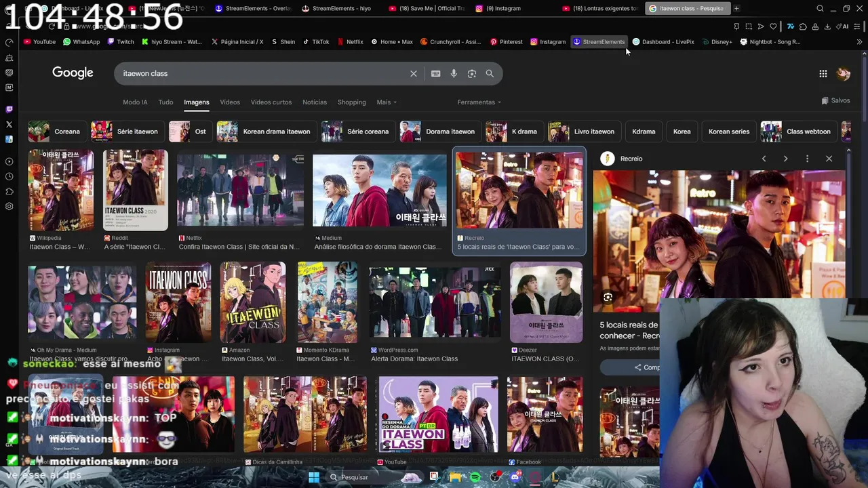The image size is (868, 488).
Task: Filter images by the Ost chip
Action: [189, 131]
